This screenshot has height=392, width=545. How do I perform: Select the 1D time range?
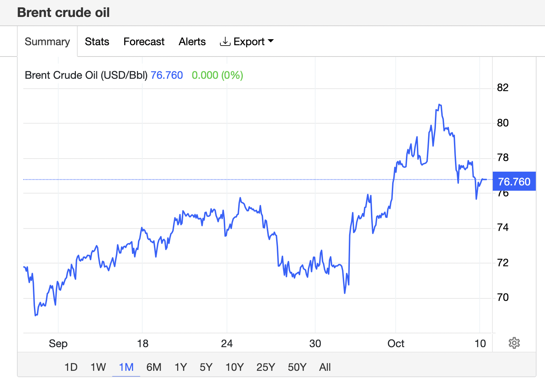[x=71, y=367]
